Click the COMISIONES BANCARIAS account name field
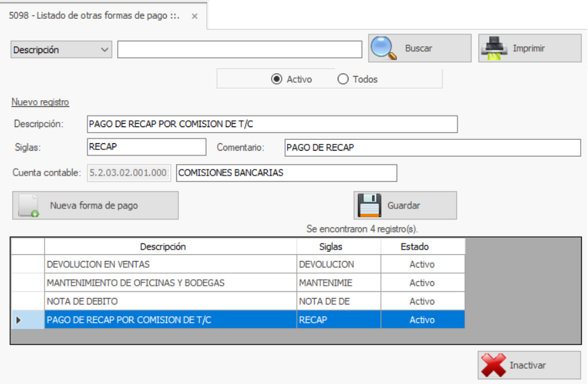 pyautogui.click(x=286, y=173)
